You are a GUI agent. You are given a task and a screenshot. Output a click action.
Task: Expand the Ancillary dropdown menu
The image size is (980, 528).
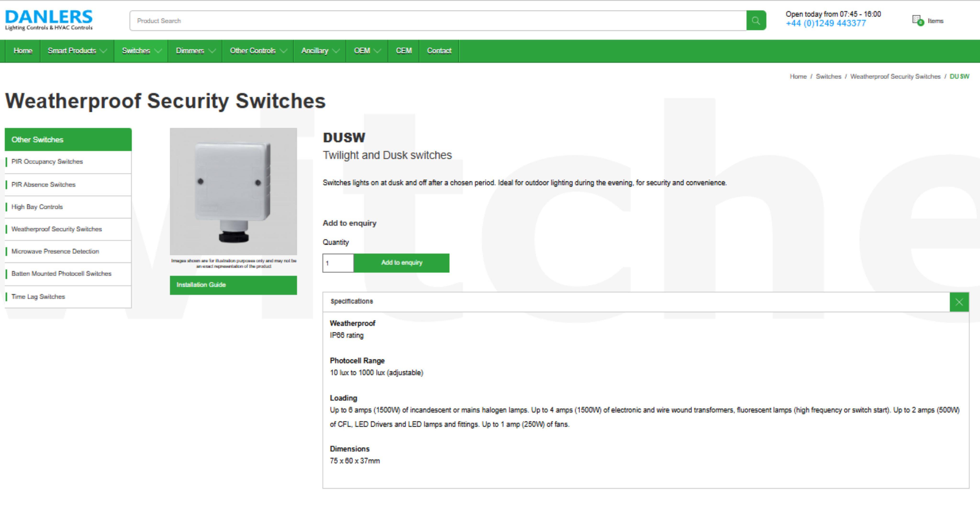tap(320, 51)
